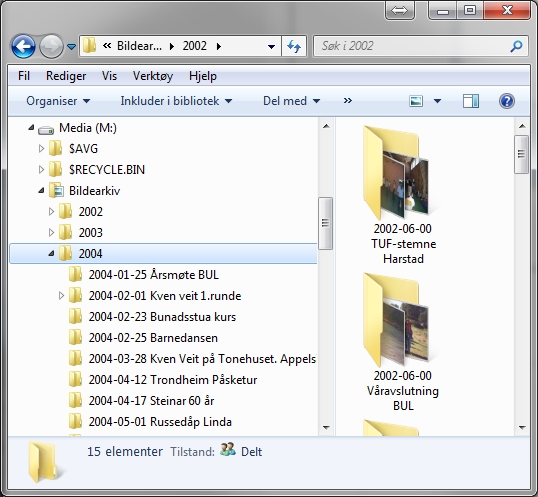Click Inkluder i bibliotek button
The width and height of the screenshot is (538, 497).
click(176, 101)
